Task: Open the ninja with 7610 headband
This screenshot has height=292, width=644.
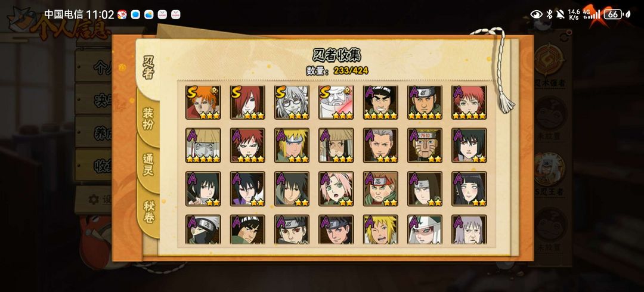Action: pyautogui.click(x=425, y=145)
